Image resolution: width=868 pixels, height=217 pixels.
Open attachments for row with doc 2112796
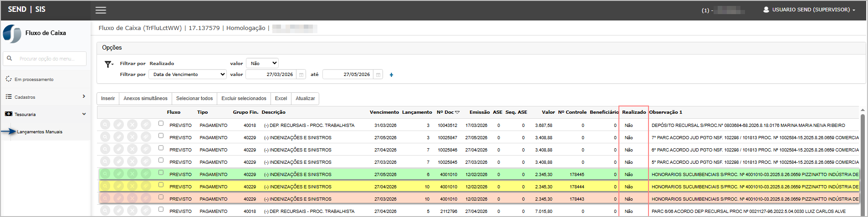coord(146,211)
